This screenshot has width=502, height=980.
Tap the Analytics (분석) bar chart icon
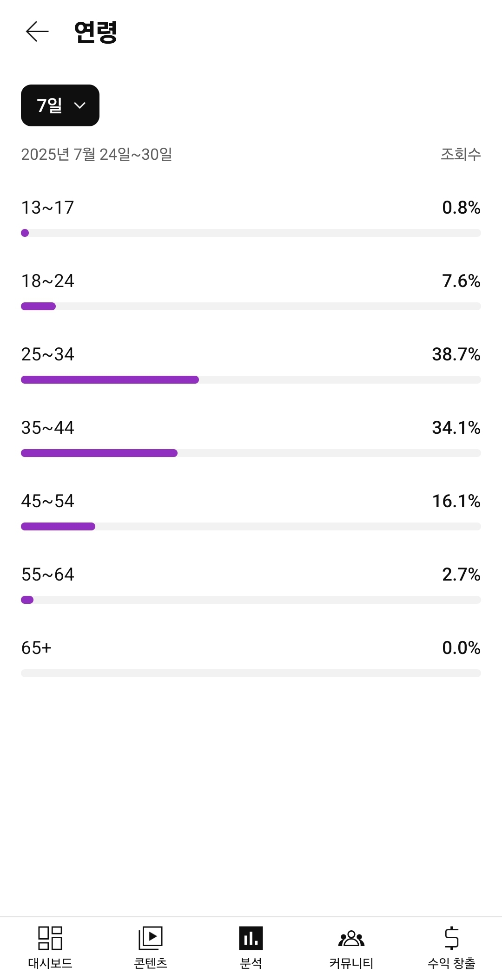pyautogui.click(x=251, y=938)
